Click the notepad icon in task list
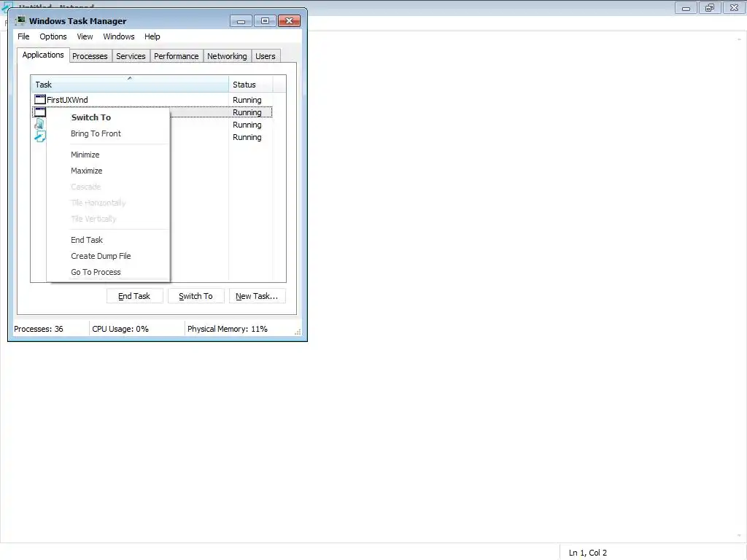The image size is (747, 560). click(x=40, y=136)
